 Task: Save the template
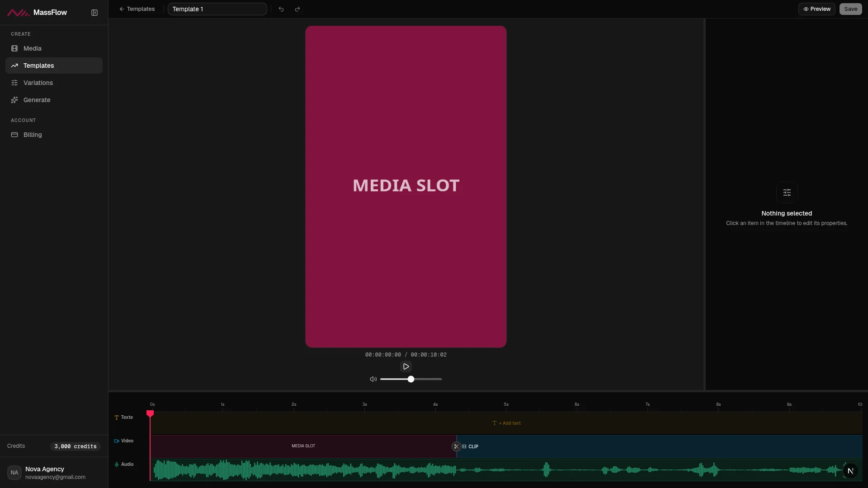[x=850, y=9]
